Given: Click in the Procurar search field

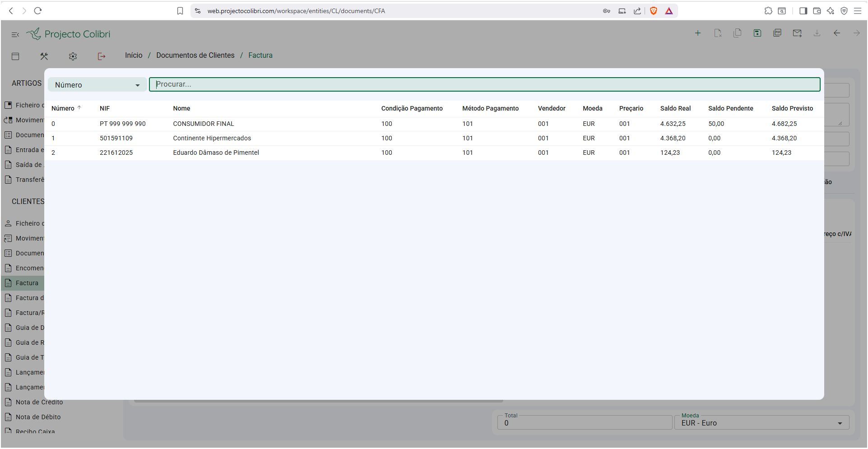Looking at the screenshot, I should tap(484, 84).
